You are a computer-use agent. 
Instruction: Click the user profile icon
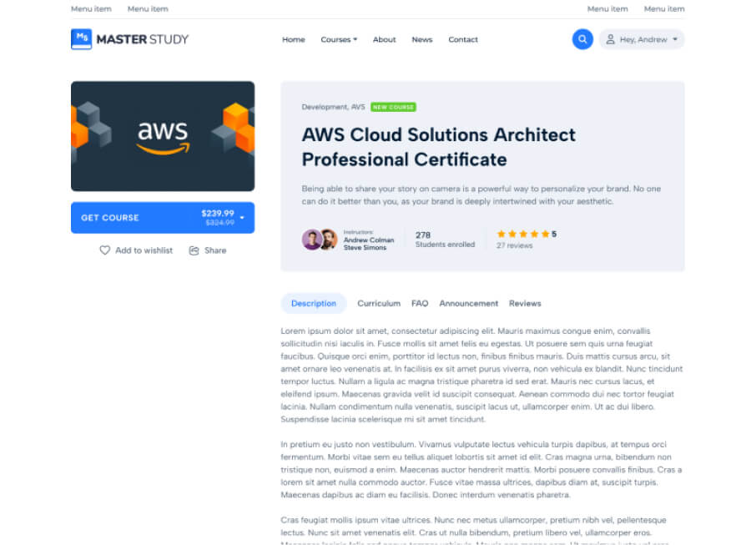pyautogui.click(x=610, y=39)
